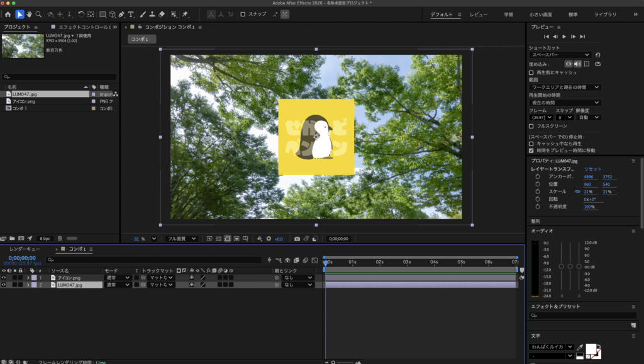The width and height of the screenshot is (644, 364).
Task: Open blending mode dropdown for LUM047.jpg layer
Action: [x=118, y=285]
